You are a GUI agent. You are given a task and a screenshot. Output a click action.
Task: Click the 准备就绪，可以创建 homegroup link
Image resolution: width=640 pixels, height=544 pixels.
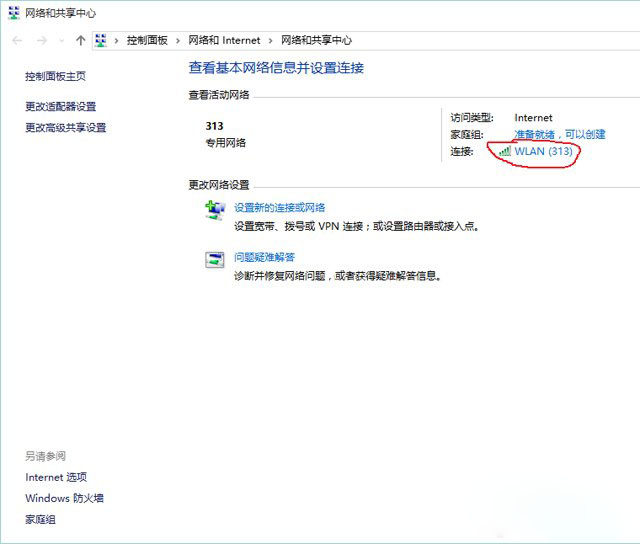tap(560, 134)
